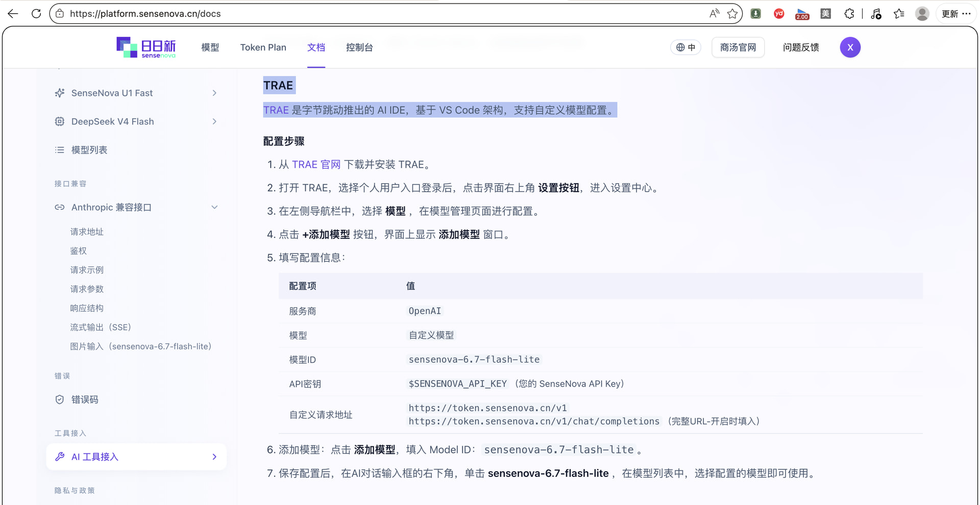Screen dimensions: 980x505
Task: Click the 配置步骤 heading
Action: coord(284,141)
